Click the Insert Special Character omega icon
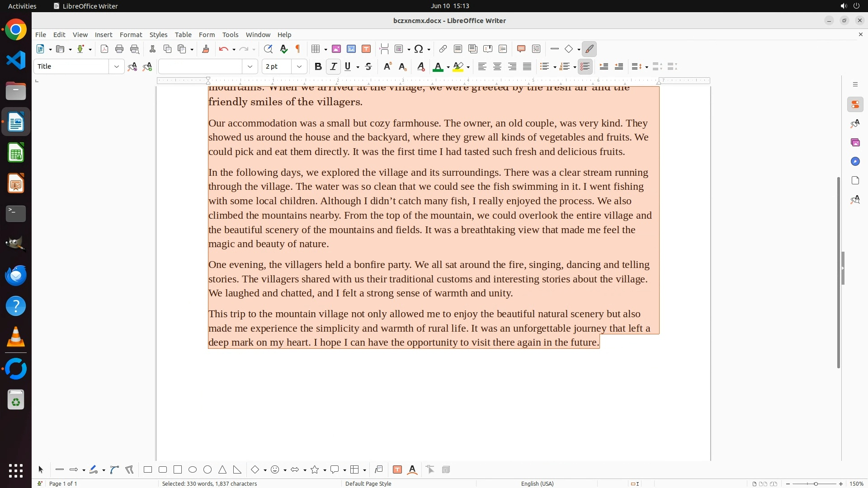The height and width of the screenshot is (488, 868). pyautogui.click(x=419, y=49)
